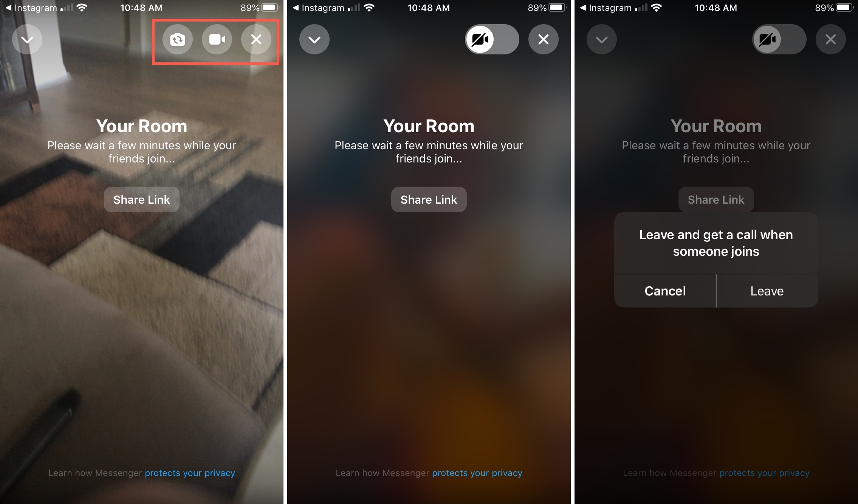The width and height of the screenshot is (858, 504).
Task: Toggle camera off using slash icon
Action: (481, 39)
